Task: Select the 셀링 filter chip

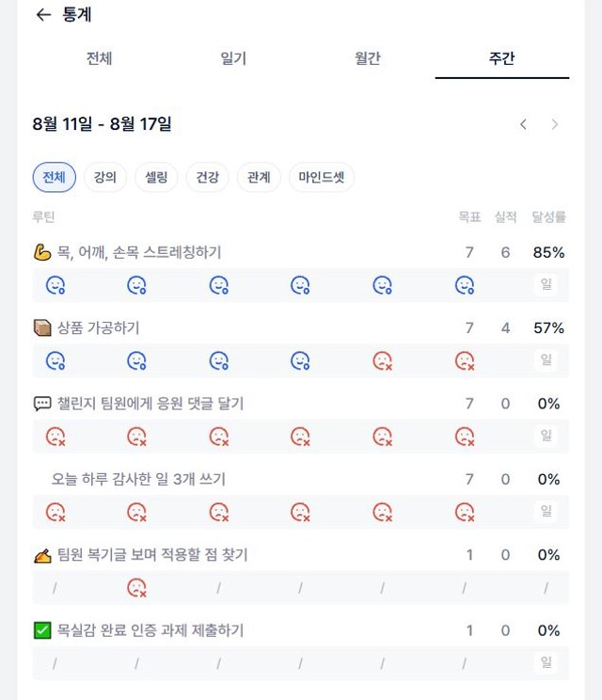Action: pyautogui.click(x=156, y=177)
